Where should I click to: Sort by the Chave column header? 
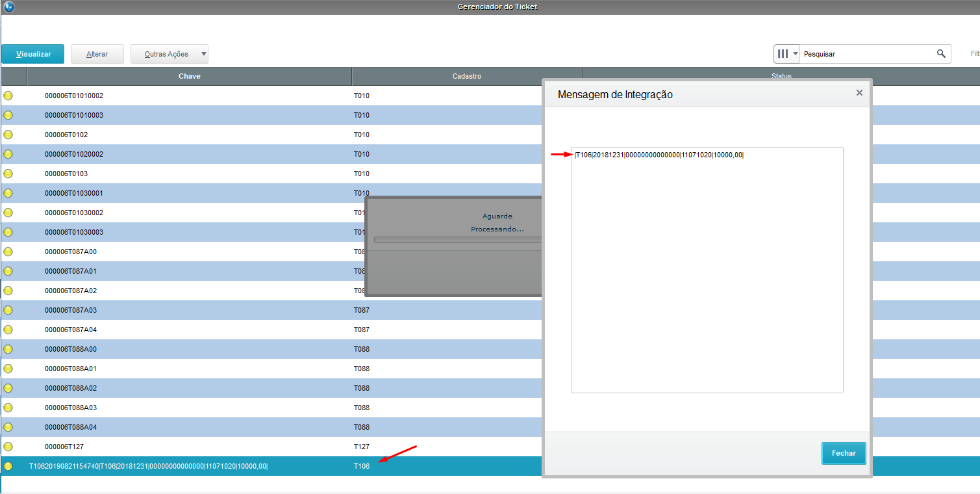point(189,76)
